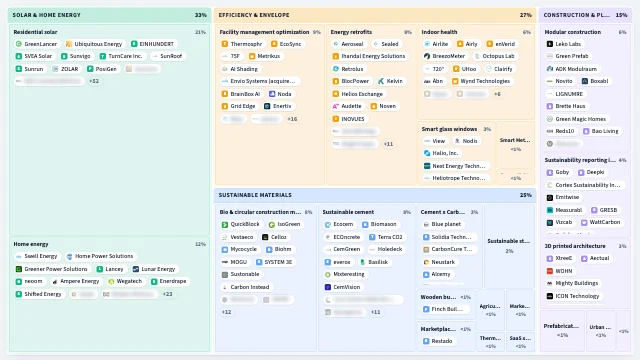Click the Smart glass windows title
The image size is (640, 360).
click(449, 129)
